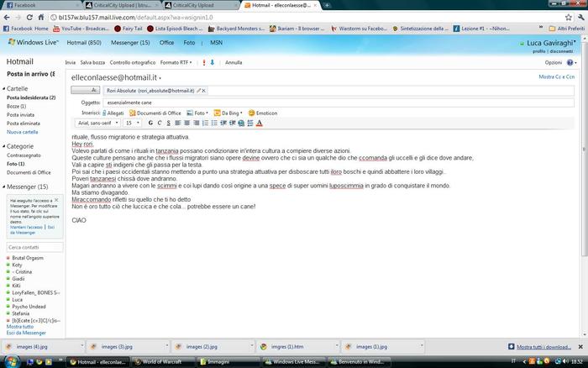Decrease indent of the text

point(223,123)
